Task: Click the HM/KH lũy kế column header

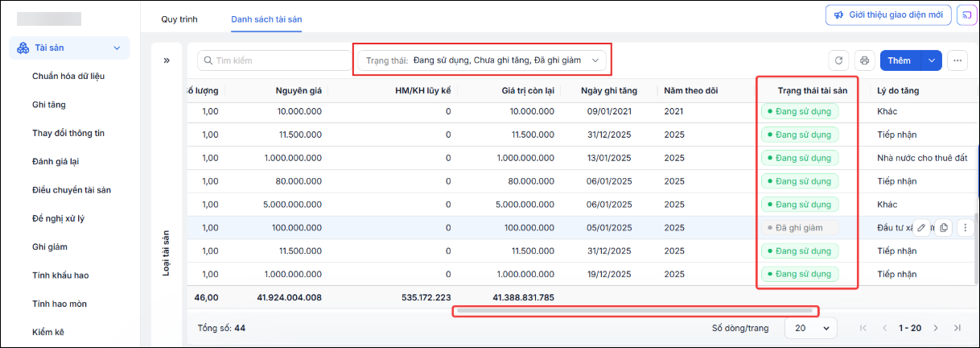Action: [424, 90]
